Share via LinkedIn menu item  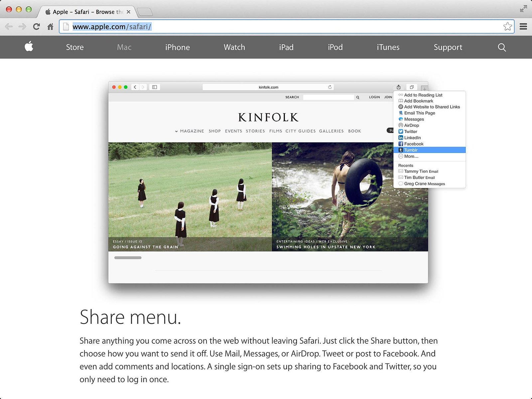[x=429, y=138]
